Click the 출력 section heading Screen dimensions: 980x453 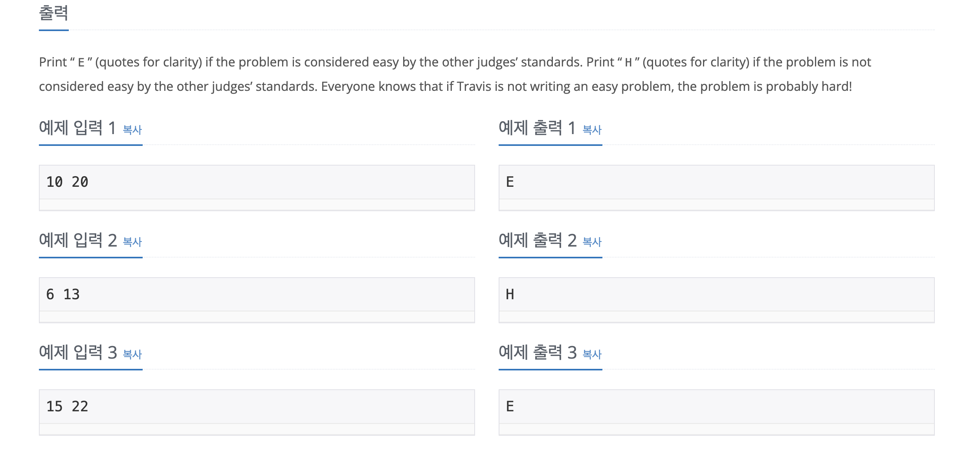[x=53, y=13]
